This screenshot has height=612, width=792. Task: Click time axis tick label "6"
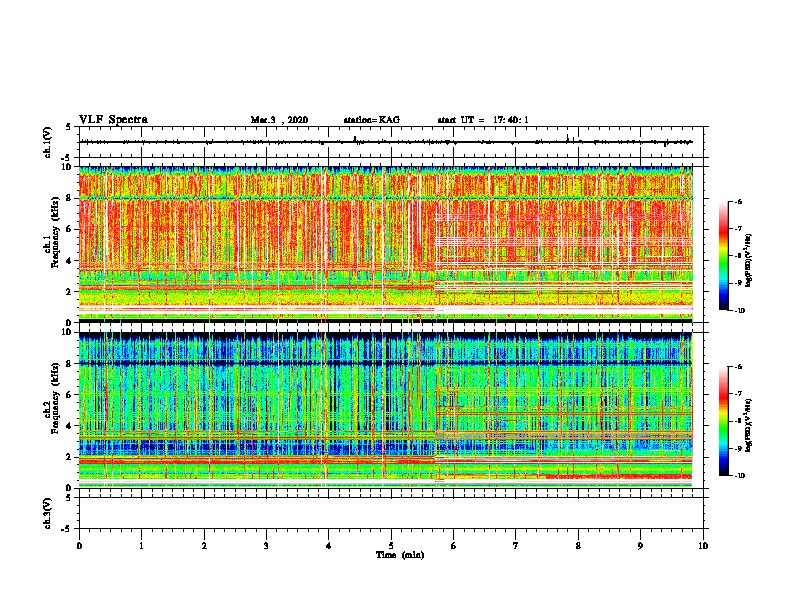pyautogui.click(x=454, y=546)
